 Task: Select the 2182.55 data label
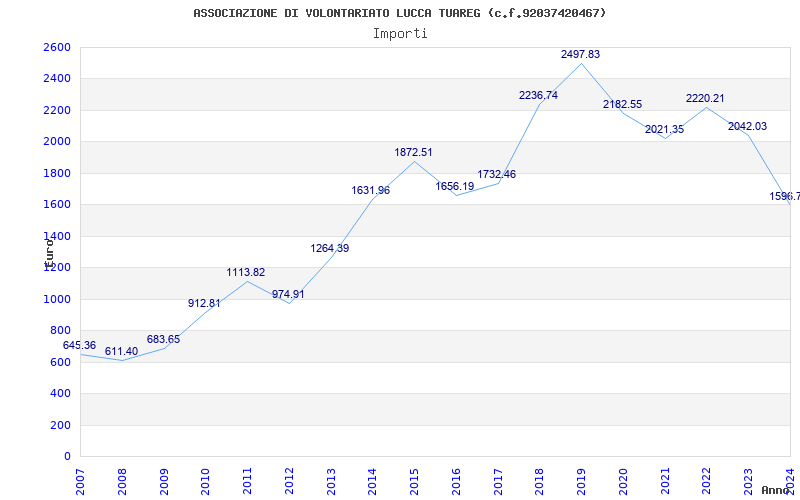(622, 105)
